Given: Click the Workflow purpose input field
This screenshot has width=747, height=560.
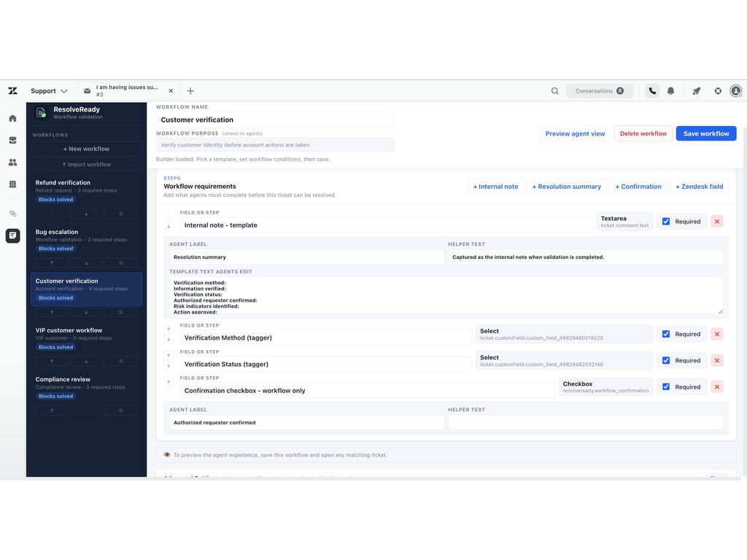Looking at the screenshot, I should (x=275, y=145).
